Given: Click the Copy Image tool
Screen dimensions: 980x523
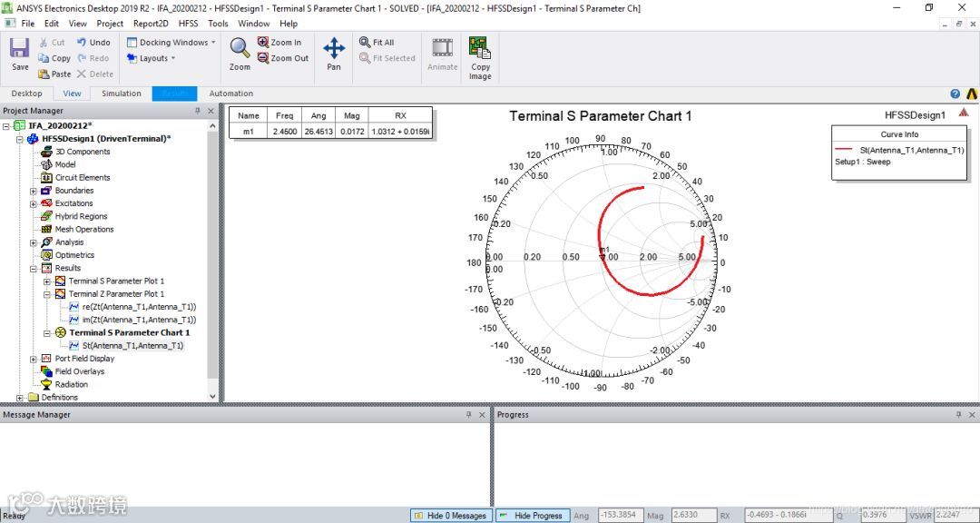Looking at the screenshot, I should tap(480, 58).
